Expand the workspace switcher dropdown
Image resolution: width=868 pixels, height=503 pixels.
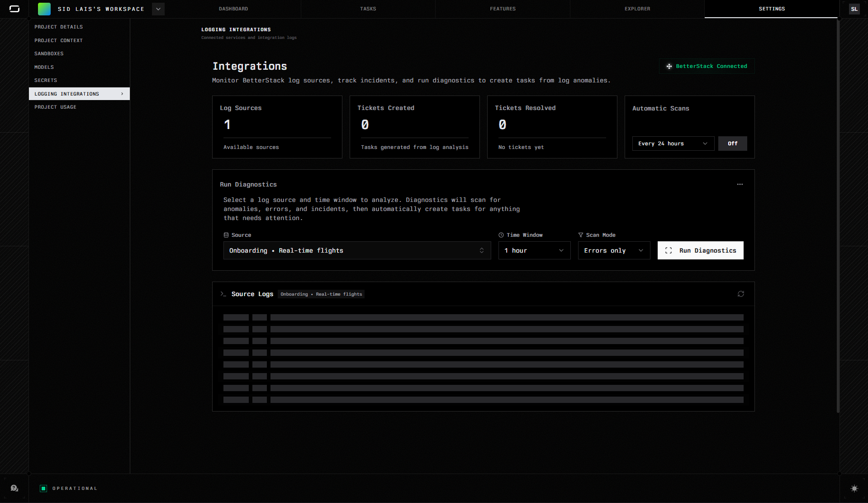(158, 9)
